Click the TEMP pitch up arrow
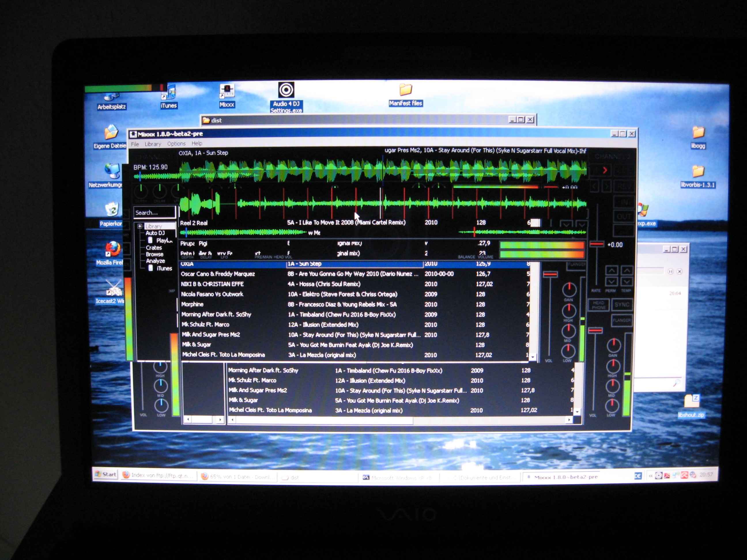This screenshot has width=747, height=560. point(627,270)
